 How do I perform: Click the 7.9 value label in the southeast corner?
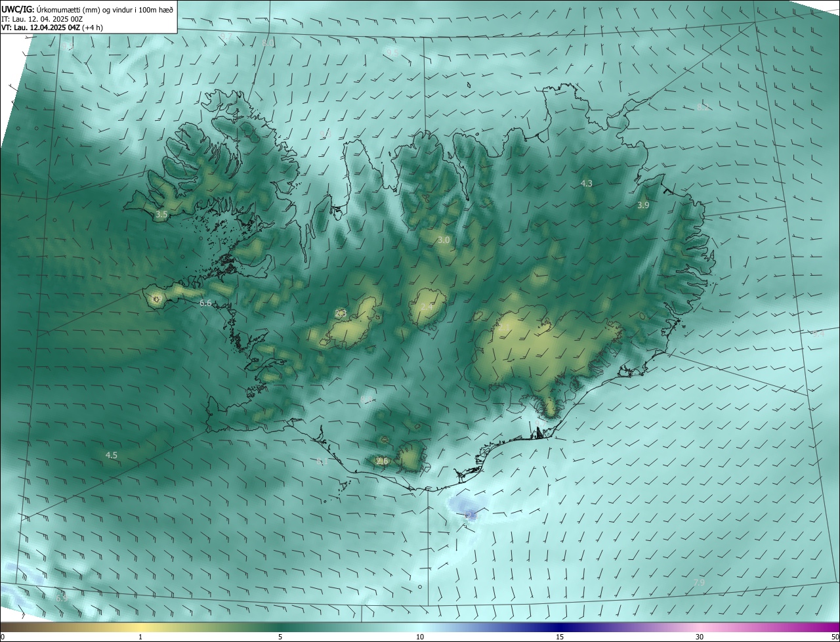699,582
